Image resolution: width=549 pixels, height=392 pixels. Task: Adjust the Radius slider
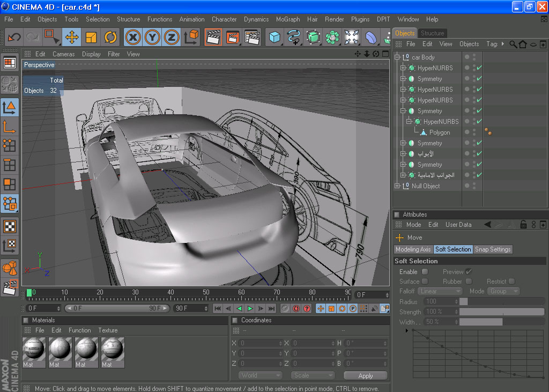pyautogui.click(x=502, y=301)
